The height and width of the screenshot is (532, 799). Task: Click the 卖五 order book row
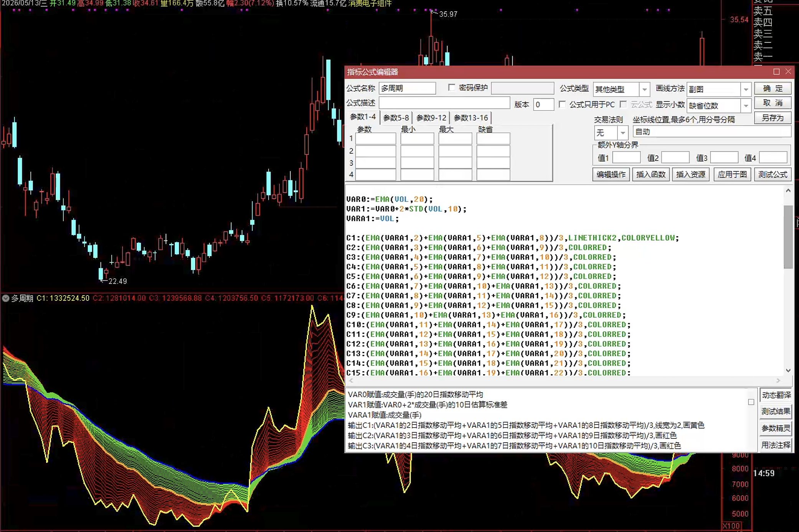[763, 11]
